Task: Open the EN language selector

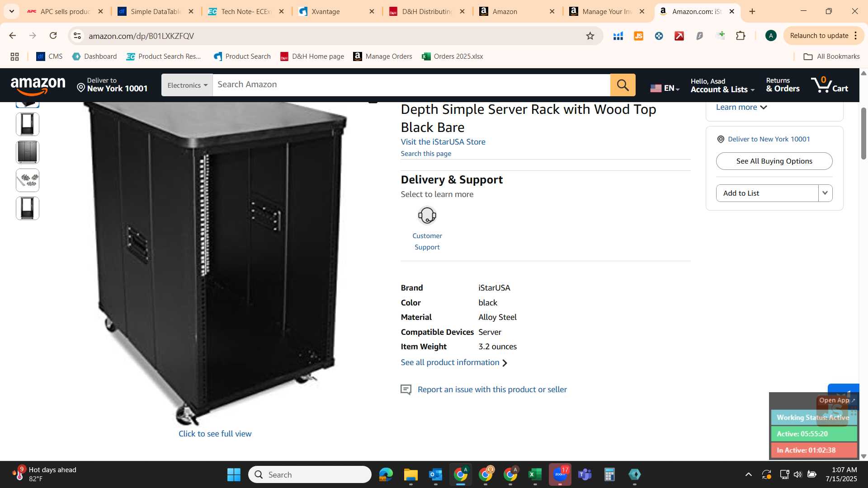Action: coord(665,88)
